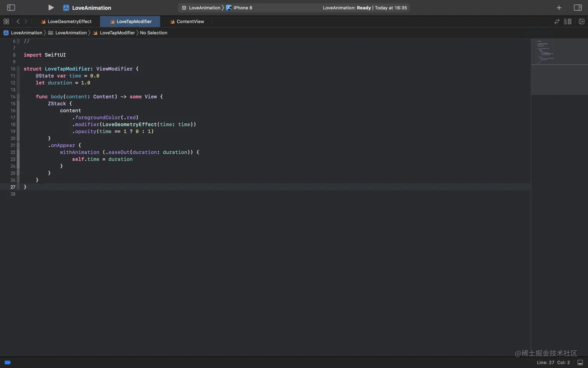Click line number 27 in the gutter
Screen dimensions: 588x368
(x=13, y=187)
